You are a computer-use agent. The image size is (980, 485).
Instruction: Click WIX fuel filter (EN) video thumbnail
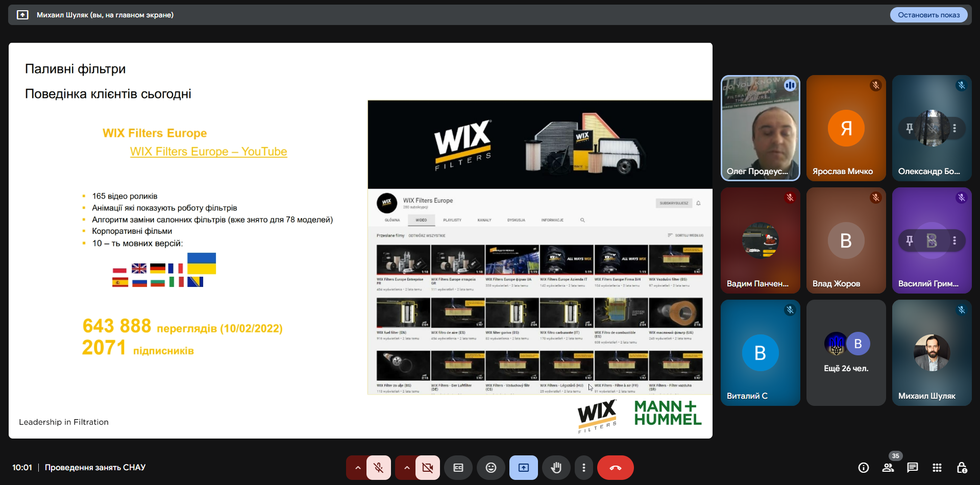click(x=403, y=313)
